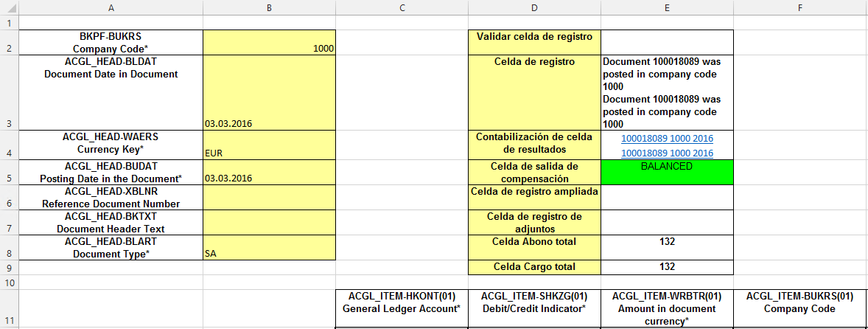Open the lower 100018089 1000 2016 link
Screen dimensions: 868x329
click(x=667, y=153)
